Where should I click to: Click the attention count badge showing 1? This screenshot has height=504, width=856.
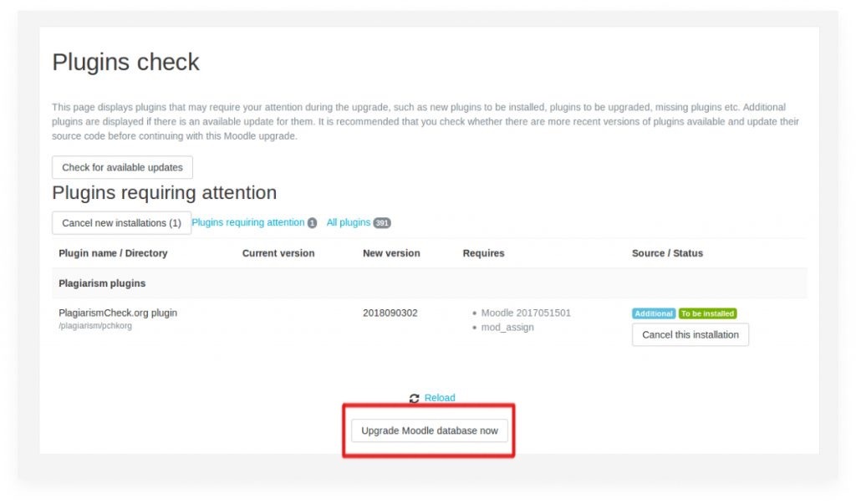coord(312,223)
